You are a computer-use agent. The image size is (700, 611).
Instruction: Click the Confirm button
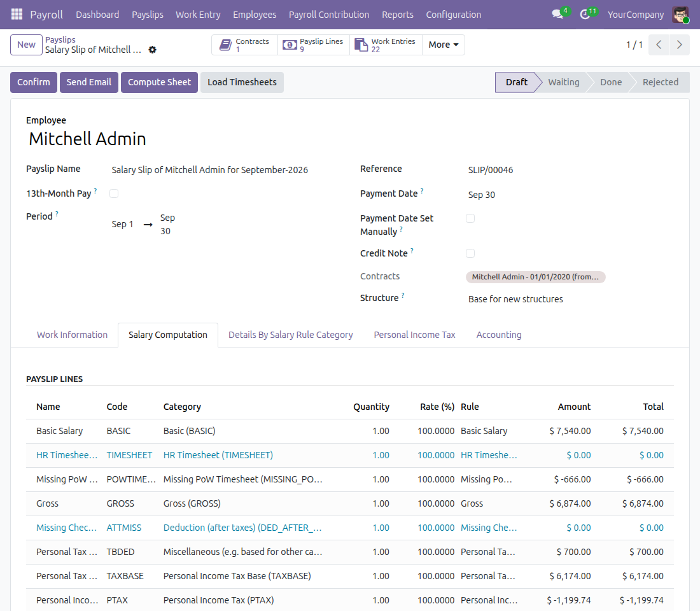[x=34, y=82]
